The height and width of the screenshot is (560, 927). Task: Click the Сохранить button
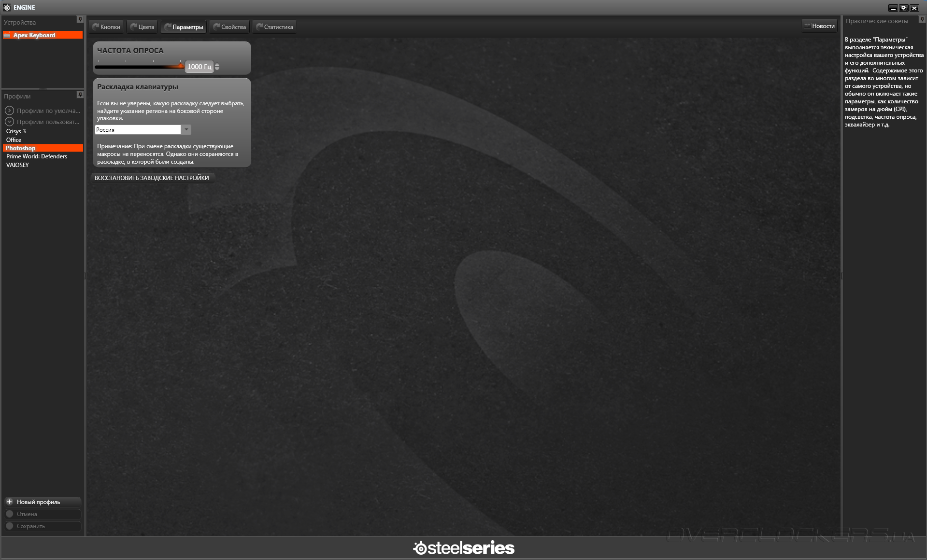click(x=43, y=526)
